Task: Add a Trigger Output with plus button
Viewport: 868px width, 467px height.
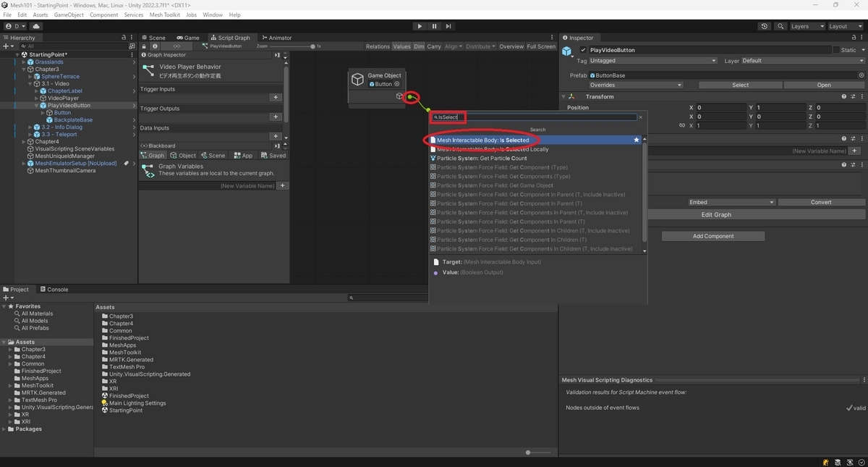Action: coord(276,117)
